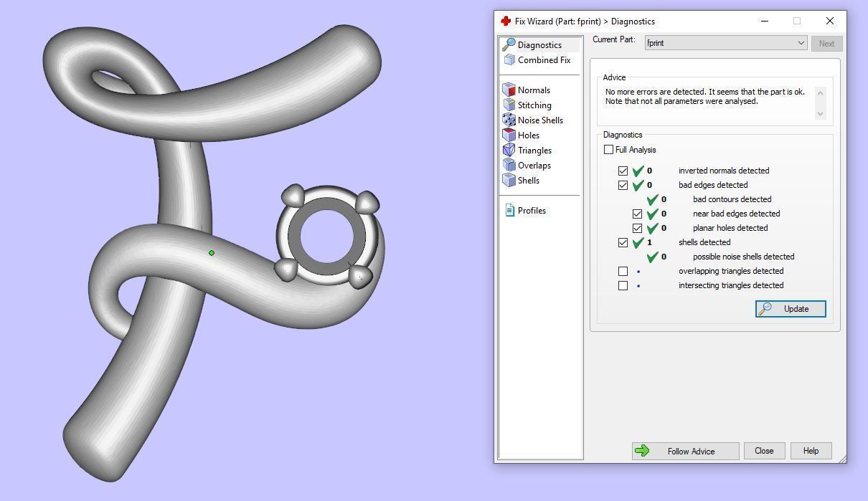The height and width of the screenshot is (501, 868).
Task: Select Noise Shells in sidebar
Action: click(x=540, y=120)
